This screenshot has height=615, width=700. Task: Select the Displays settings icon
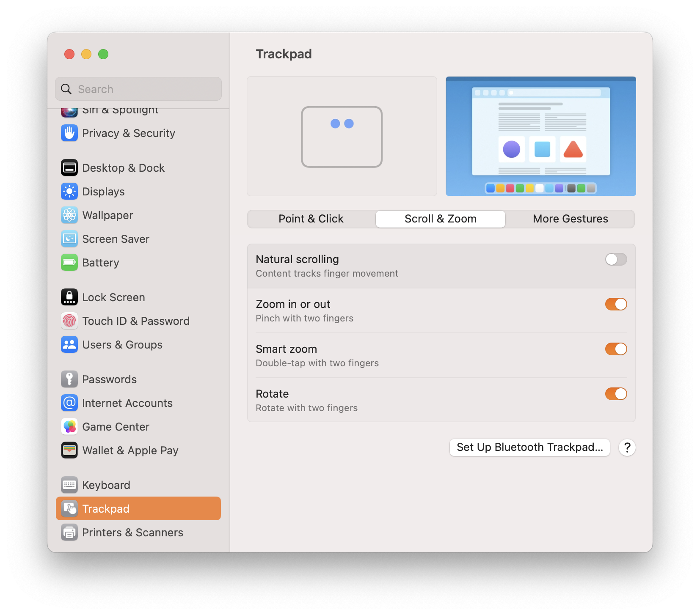tap(103, 191)
